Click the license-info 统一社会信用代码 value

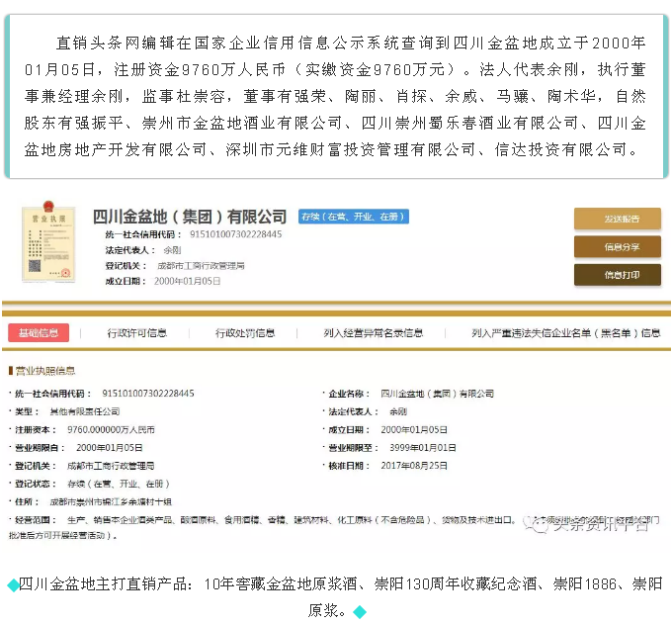coord(148,394)
